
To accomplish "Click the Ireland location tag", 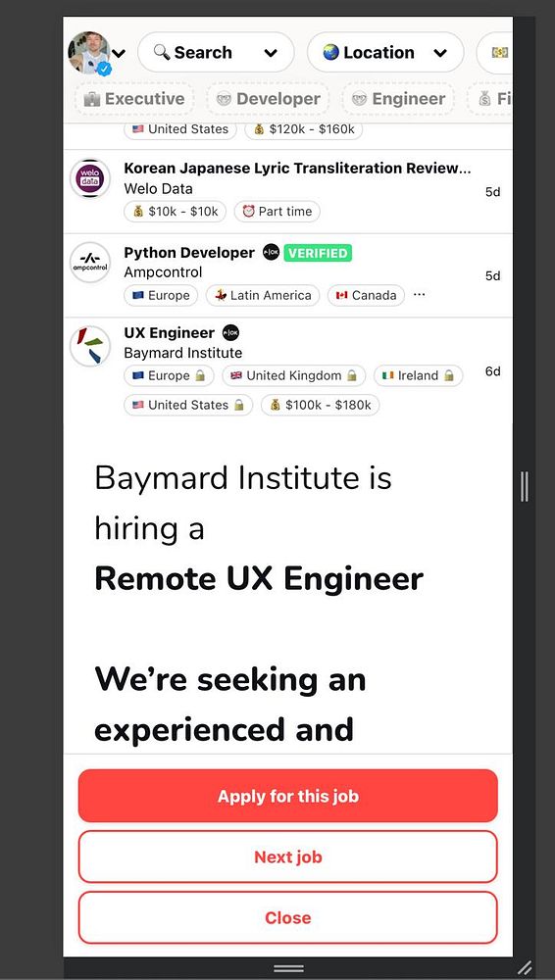I will pos(419,375).
